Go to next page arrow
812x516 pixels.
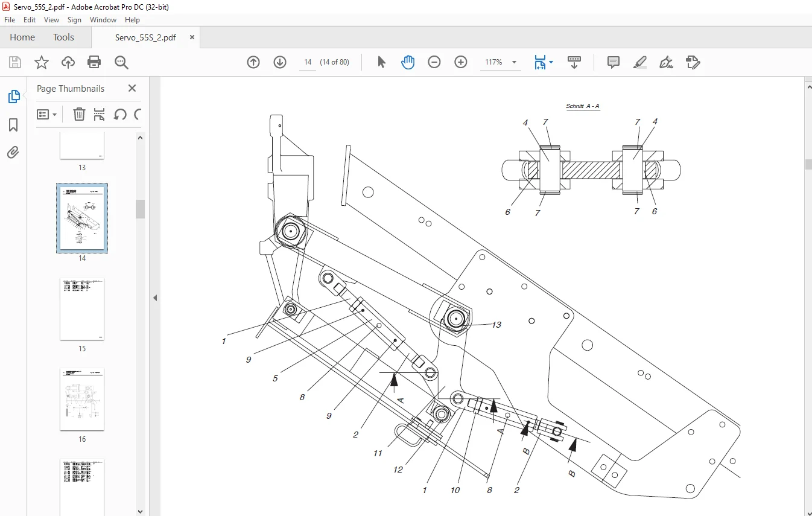(280, 62)
